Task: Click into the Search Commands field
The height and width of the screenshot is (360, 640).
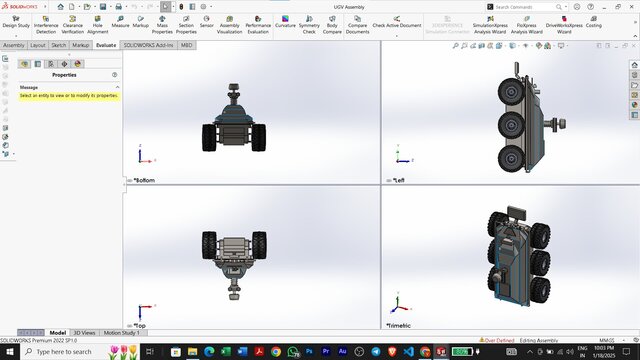Action: point(524,7)
